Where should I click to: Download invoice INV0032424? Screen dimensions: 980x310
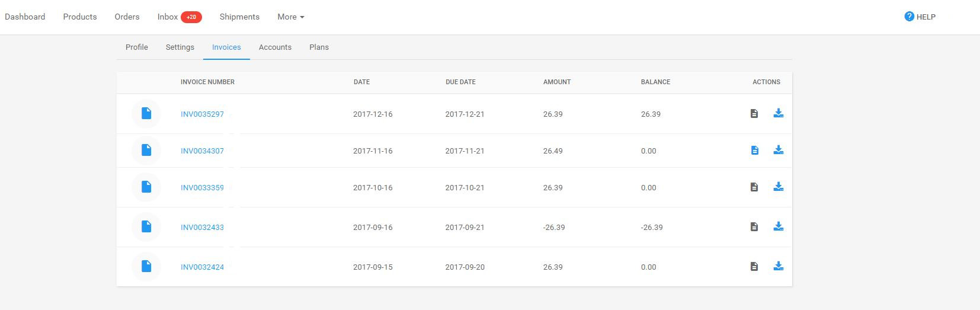click(x=779, y=266)
